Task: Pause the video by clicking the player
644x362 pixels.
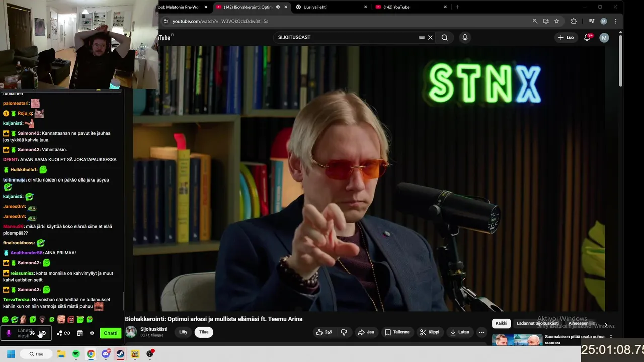Action: tap(369, 178)
